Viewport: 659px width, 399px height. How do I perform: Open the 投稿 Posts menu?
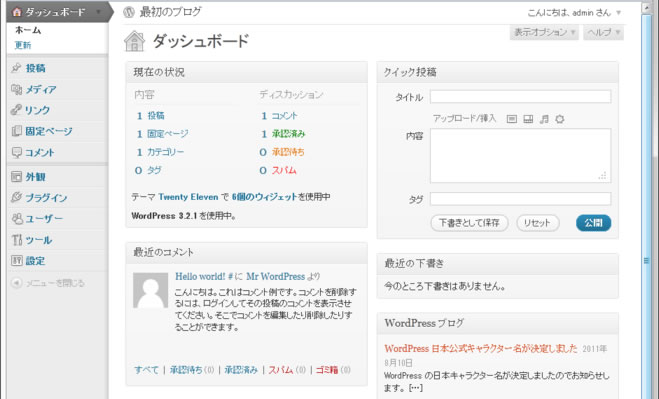pyautogui.click(x=35, y=68)
